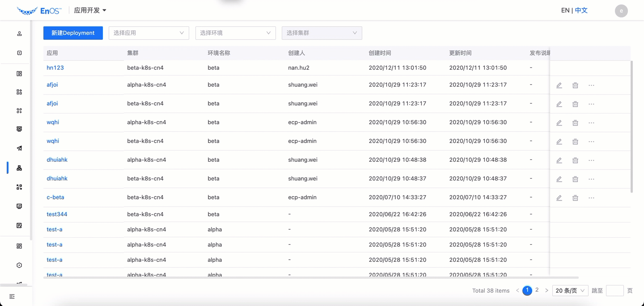Screen dimensions: 644x306
Task: Click trash icon for afjoi beta-k8s-cn4 row
Action: point(575,104)
